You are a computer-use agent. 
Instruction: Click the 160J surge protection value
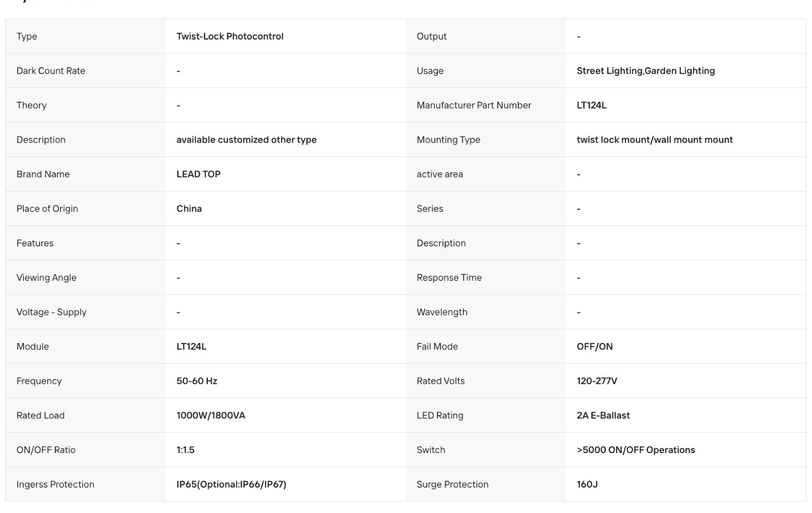tap(587, 485)
